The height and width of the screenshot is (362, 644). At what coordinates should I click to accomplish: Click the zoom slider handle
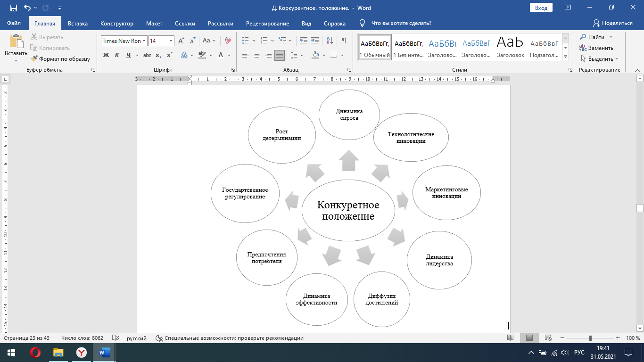(x=590, y=338)
